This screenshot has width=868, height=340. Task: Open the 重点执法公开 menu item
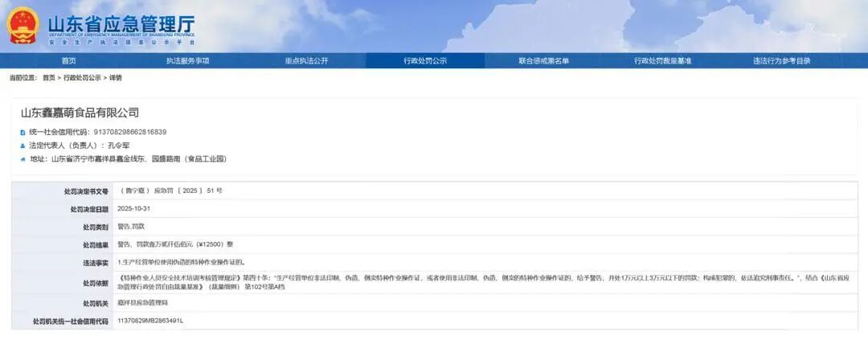pos(306,61)
